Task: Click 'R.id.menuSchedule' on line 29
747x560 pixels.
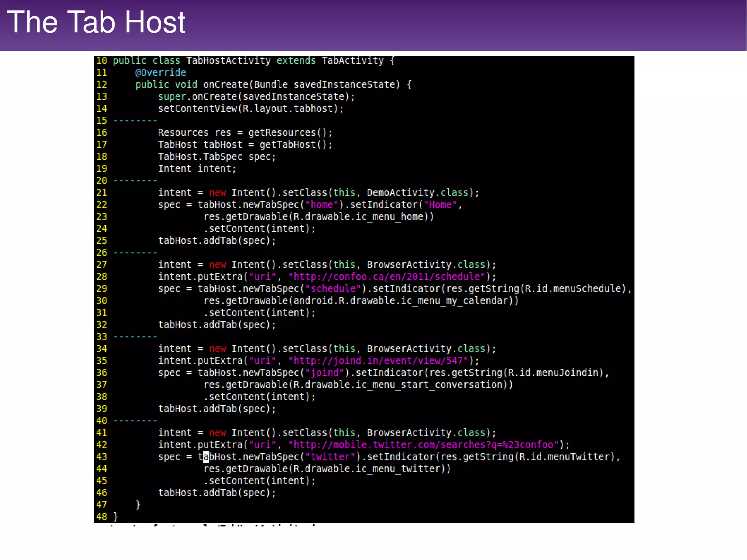Action: [x=573, y=289]
